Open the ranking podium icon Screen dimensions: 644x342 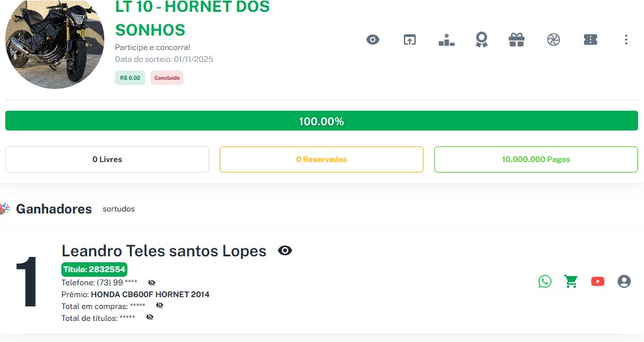(x=446, y=40)
